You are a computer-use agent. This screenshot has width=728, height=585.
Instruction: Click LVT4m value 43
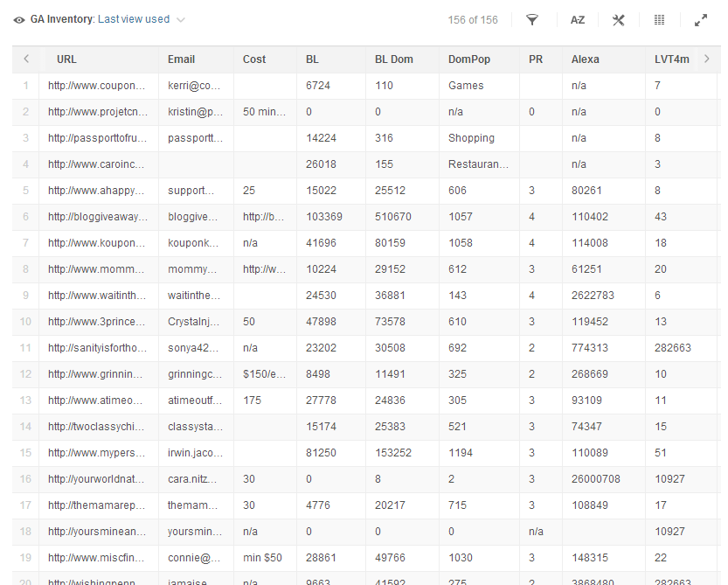[661, 217]
